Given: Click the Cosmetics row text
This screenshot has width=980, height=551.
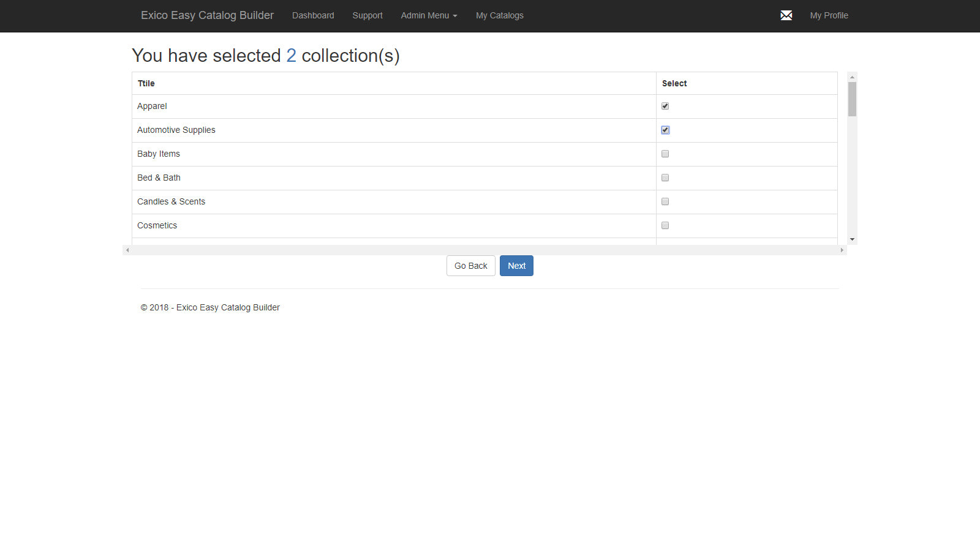Looking at the screenshot, I should (157, 225).
